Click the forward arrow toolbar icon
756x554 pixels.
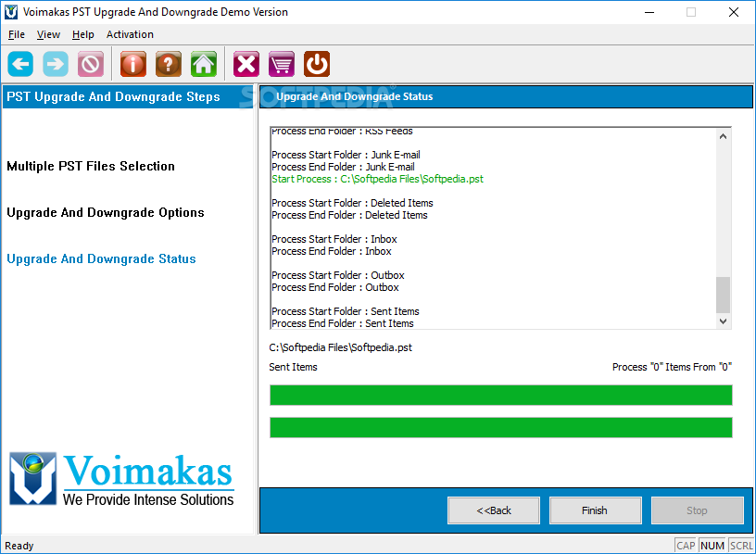click(56, 64)
